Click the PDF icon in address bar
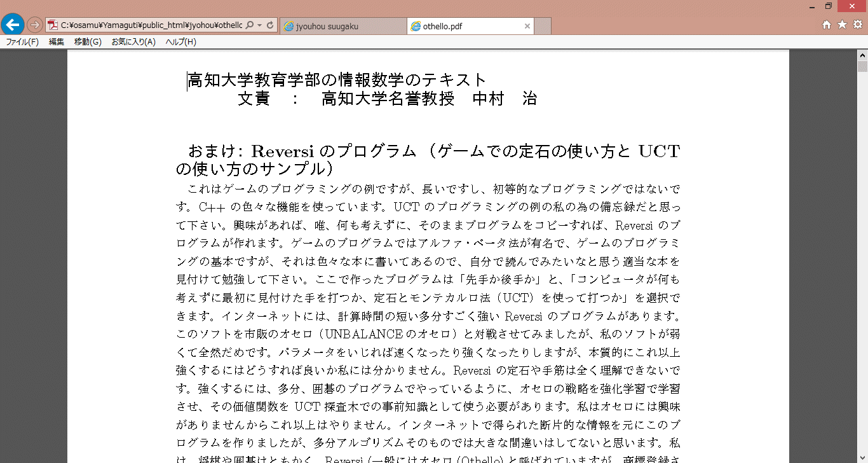Viewport: 868px width, 463px height. (53, 25)
